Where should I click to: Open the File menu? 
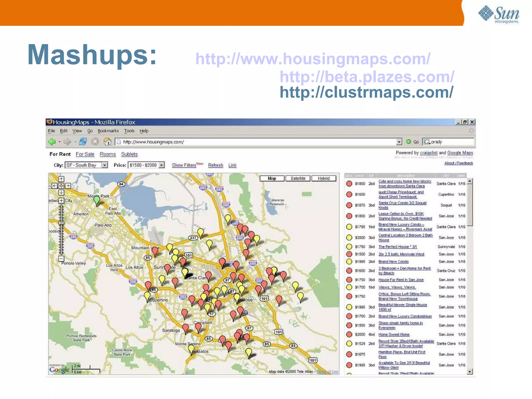pyautogui.click(x=51, y=131)
